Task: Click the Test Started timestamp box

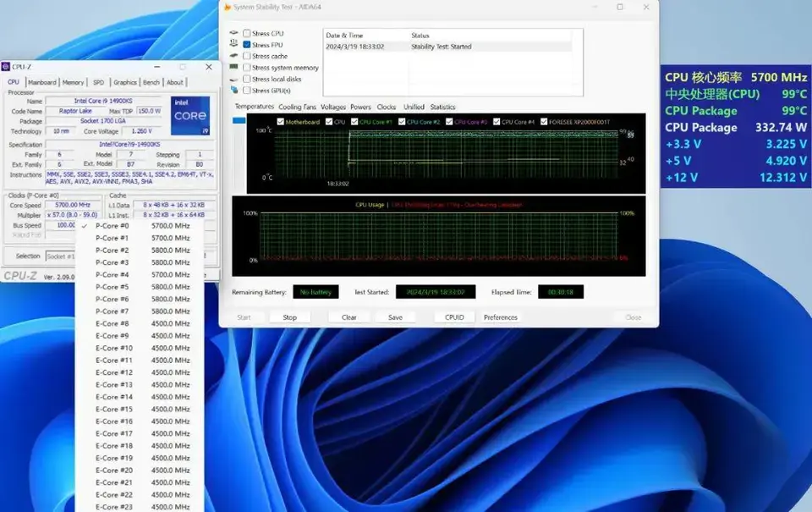Action: coord(435,292)
